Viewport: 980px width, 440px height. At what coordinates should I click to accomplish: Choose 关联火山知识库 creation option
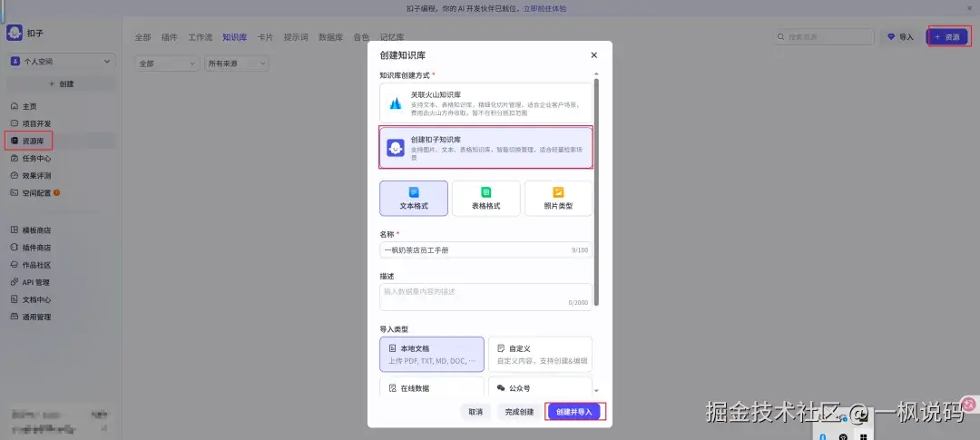click(485, 103)
